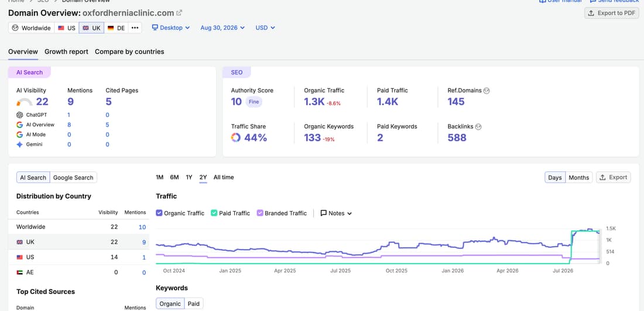The image size is (644, 311).
Task: Click the Export to PDF button
Action: (612, 13)
